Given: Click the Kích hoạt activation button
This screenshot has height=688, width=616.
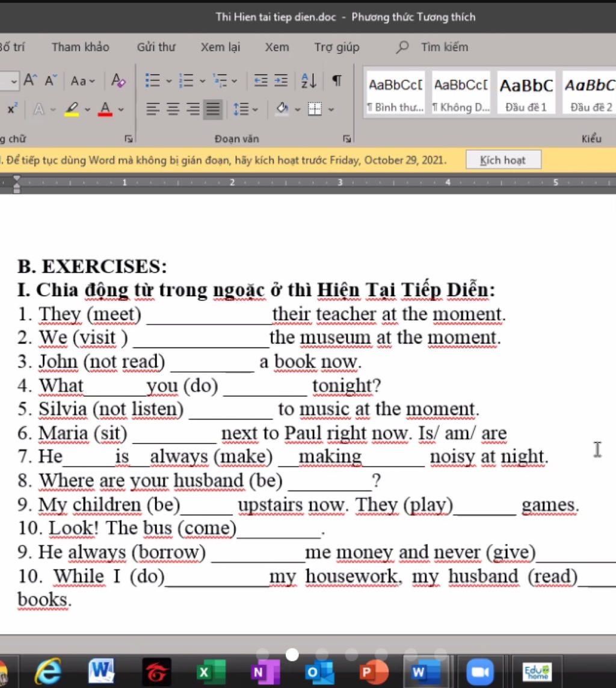Looking at the screenshot, I should coord(503,160).
